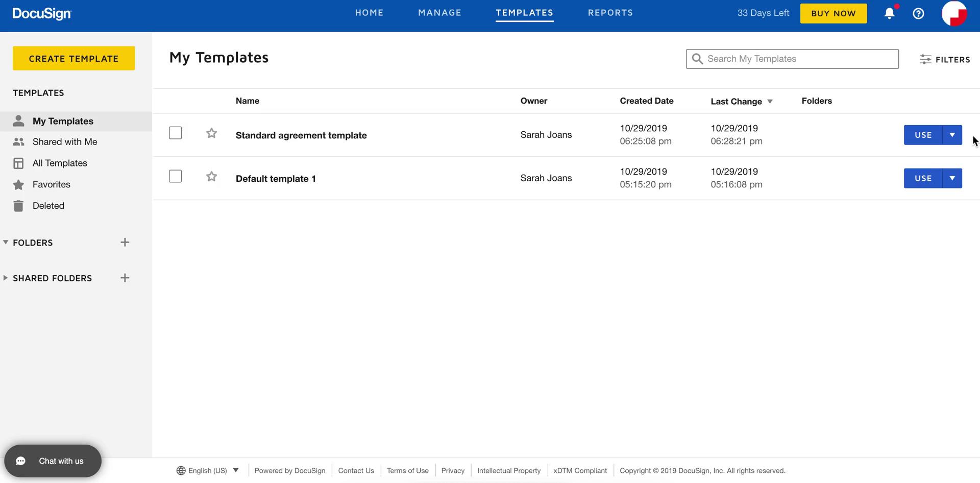Go to the REPORTS tab
The image size is (980, 483).
pos(610,13)
